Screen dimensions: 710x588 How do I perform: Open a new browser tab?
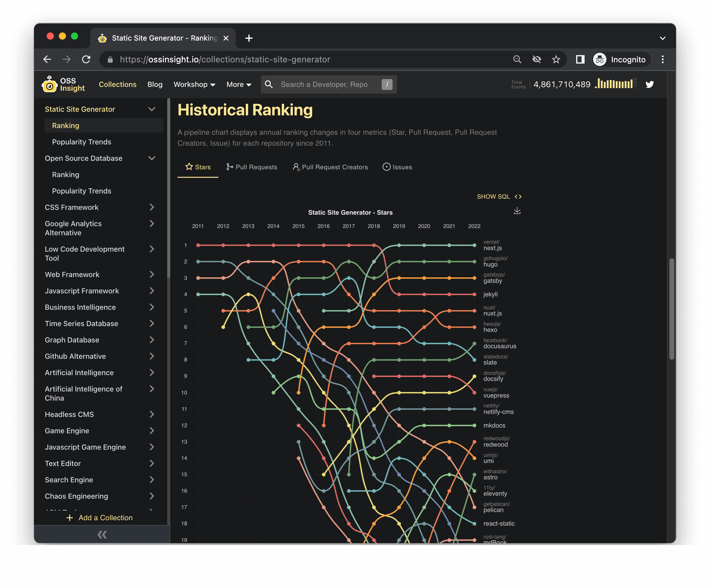click(249, 38)
